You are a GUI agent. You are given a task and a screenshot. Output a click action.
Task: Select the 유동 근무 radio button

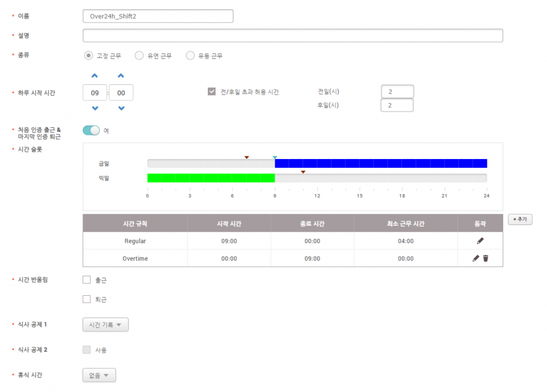(190, 56)
